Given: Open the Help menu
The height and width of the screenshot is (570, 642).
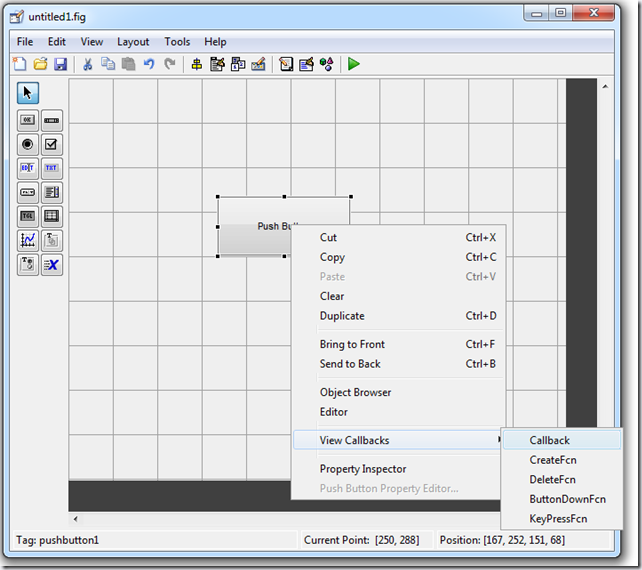Looking at the screenshot, I should point(215,42).
